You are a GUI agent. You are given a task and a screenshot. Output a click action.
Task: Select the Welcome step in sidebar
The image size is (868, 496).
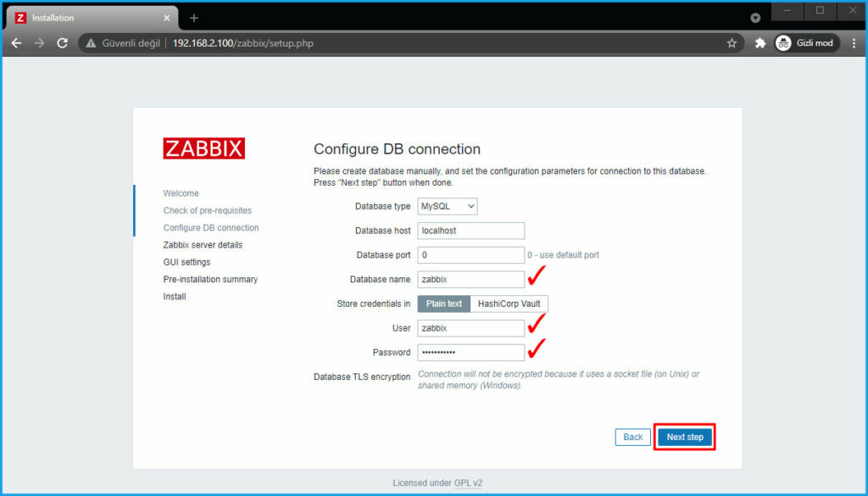coord(181,193)
